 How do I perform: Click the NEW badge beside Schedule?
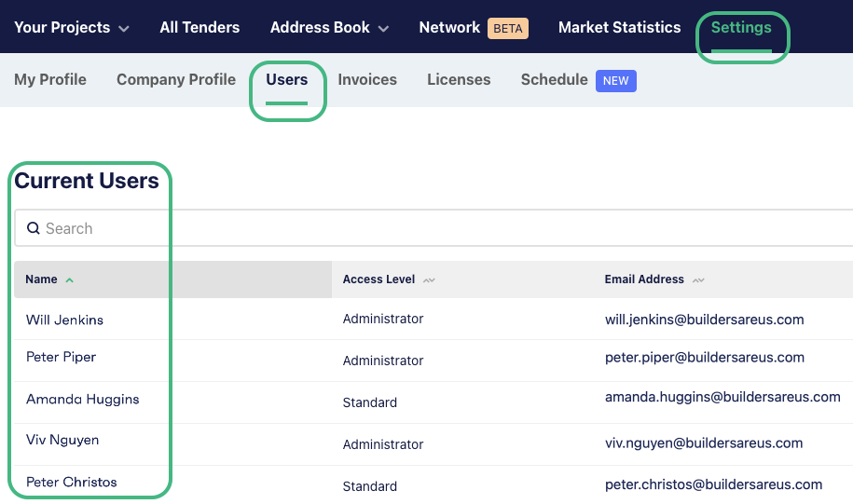[x=616, y=81]
